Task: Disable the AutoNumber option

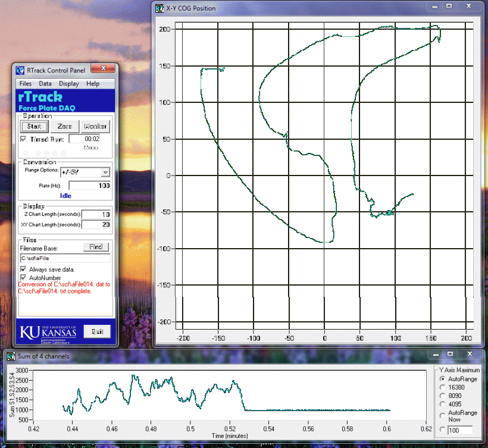Action: click(23, 277)
